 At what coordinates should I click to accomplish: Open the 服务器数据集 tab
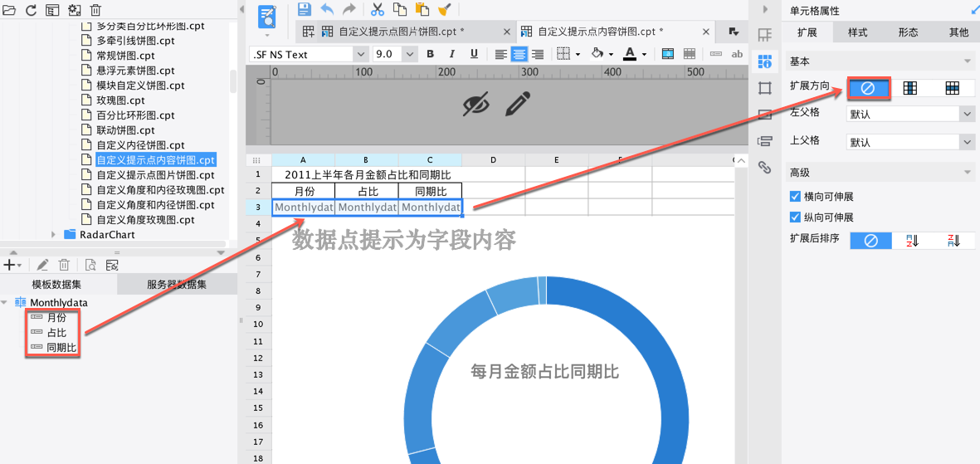coord(177,285)
